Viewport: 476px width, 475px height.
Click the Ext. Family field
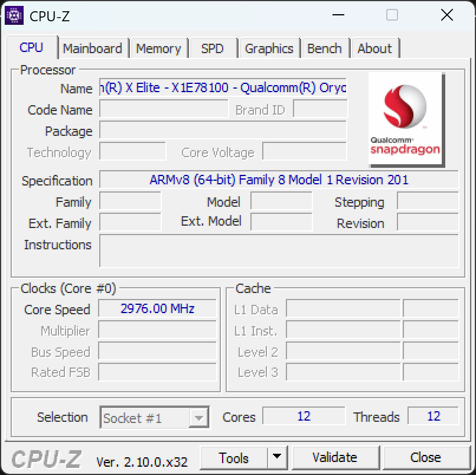point(131,222)
